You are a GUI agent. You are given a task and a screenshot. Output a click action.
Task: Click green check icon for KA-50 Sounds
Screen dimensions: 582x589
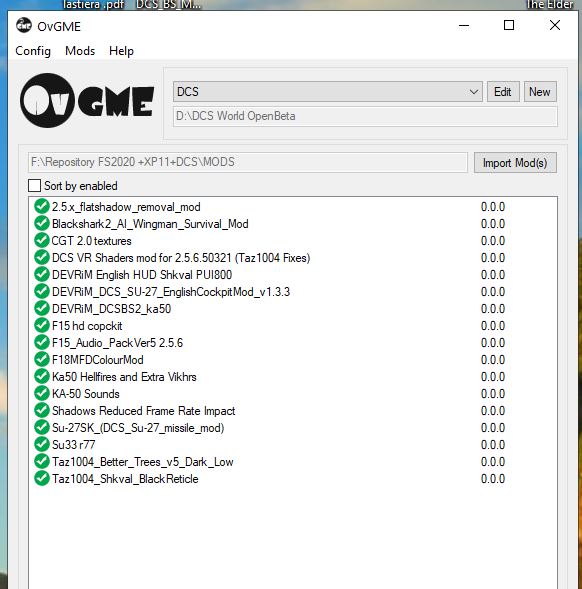coord(42,393)
